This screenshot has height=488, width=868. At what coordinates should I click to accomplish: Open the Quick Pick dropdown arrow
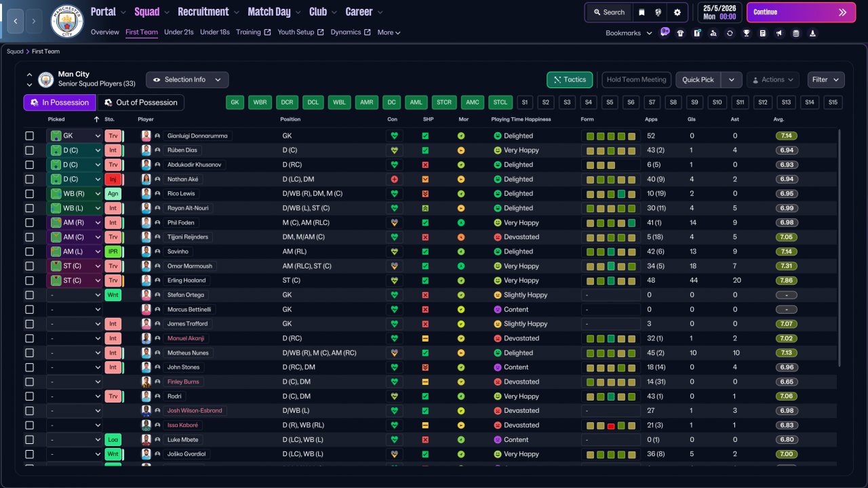tap(731, 80)
